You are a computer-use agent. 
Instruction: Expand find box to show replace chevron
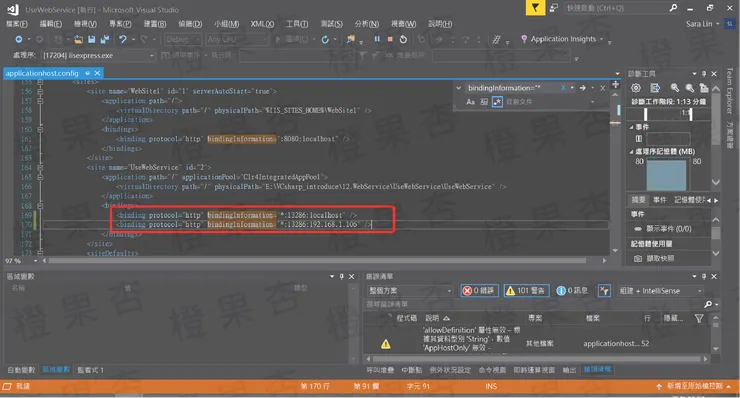[x=458, y=88]
